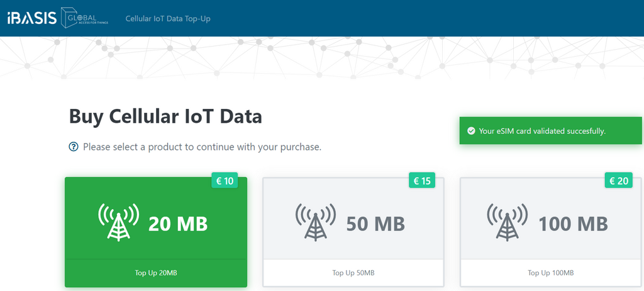Select the Top Up 100MB option
The image size is (644, 291).
click(550, 273)
